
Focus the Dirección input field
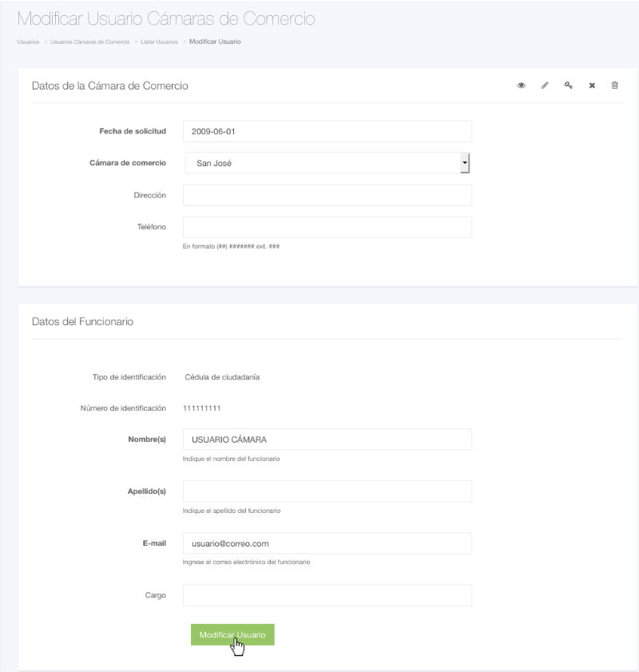click(327, 195)
